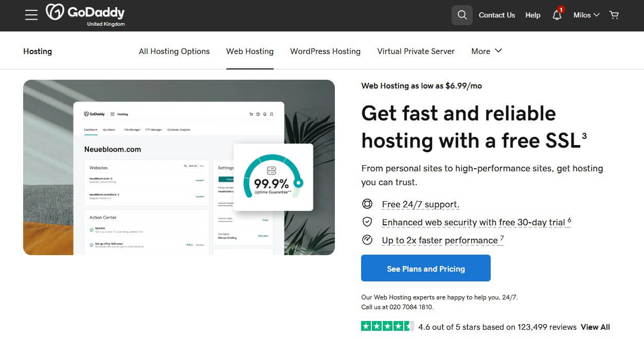
Task: Click the GoDaddy logo
Action: 85,12
